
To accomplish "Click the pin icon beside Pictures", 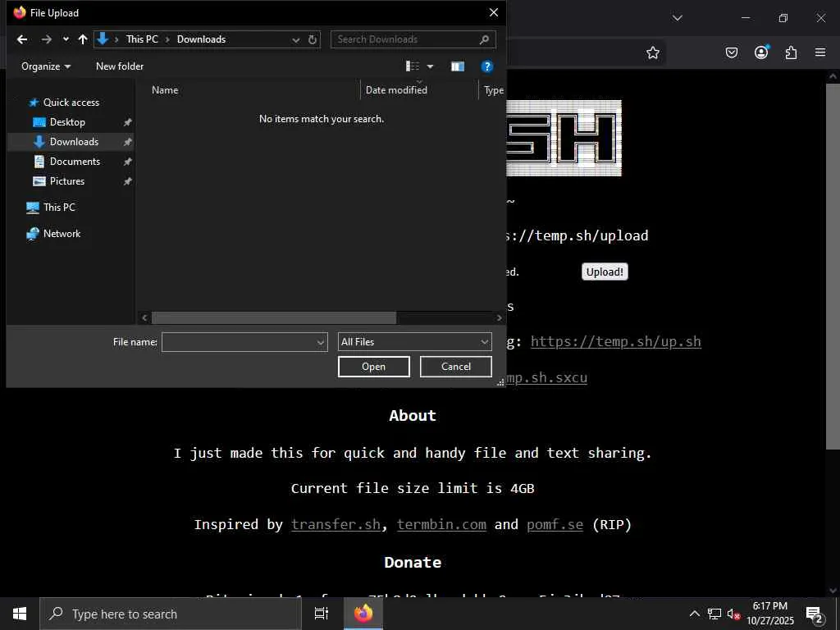I will pyautogui.click(x=127, y=181).
